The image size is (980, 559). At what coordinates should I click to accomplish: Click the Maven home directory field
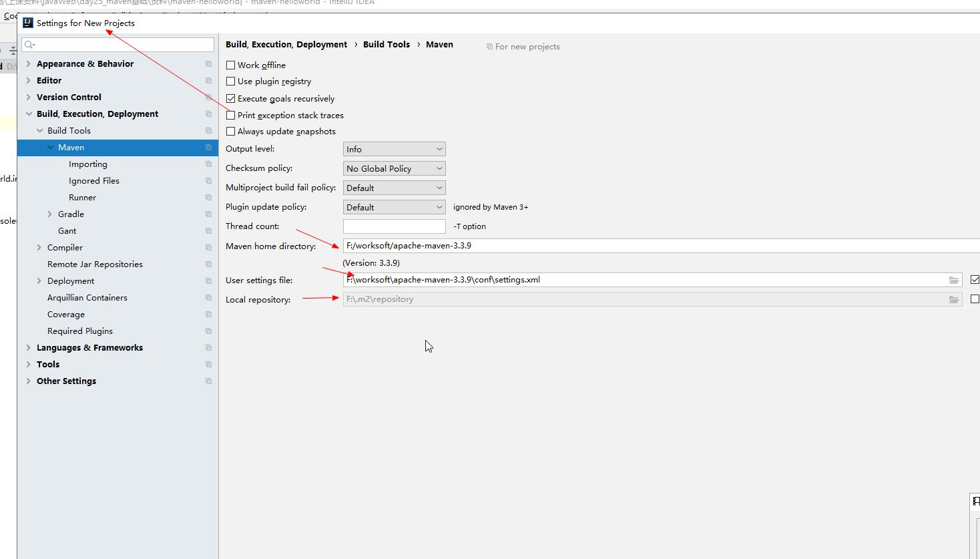661,246
